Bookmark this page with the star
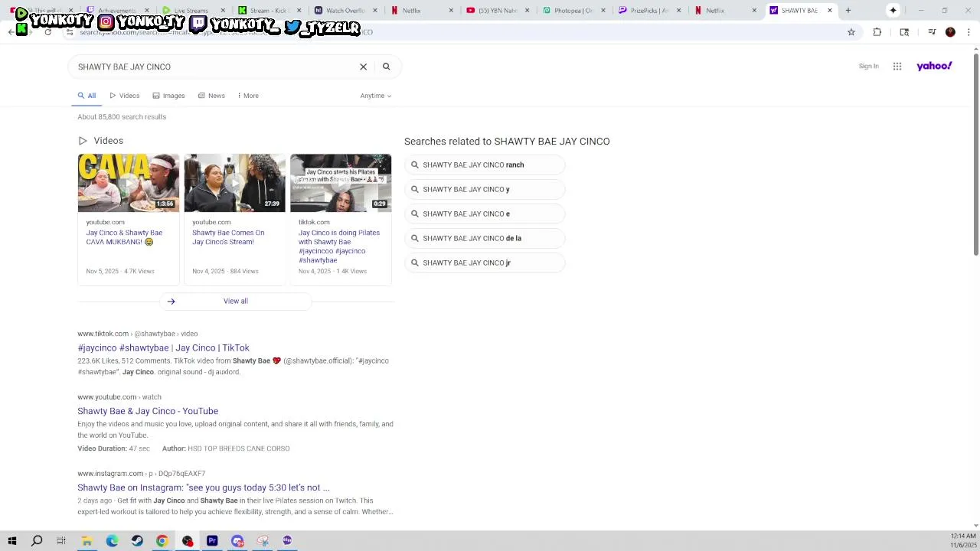The image size is (980, 551). coord(851,32)
